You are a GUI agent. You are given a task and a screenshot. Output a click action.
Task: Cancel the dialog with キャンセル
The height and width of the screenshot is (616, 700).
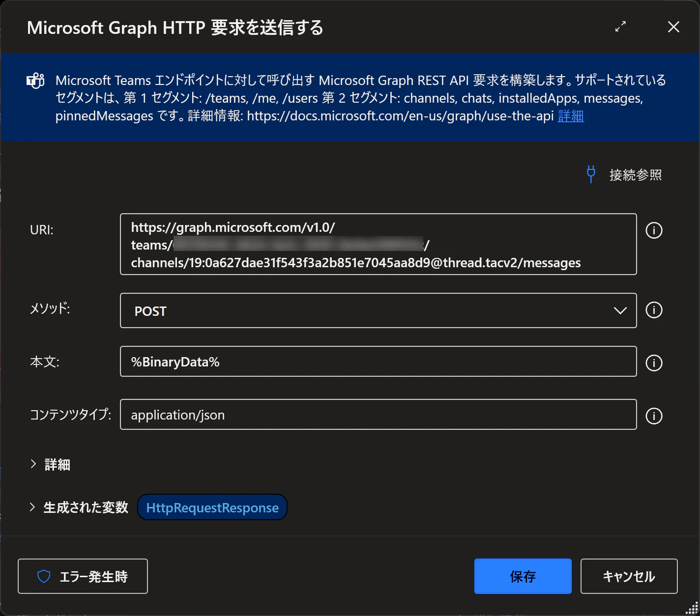pos(629,576)
